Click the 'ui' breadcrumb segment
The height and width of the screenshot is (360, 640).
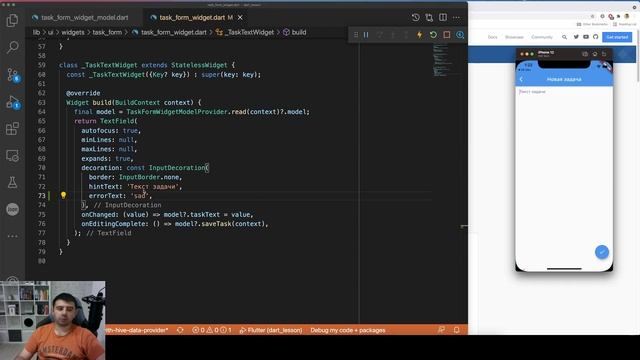(x=50, y=32)
